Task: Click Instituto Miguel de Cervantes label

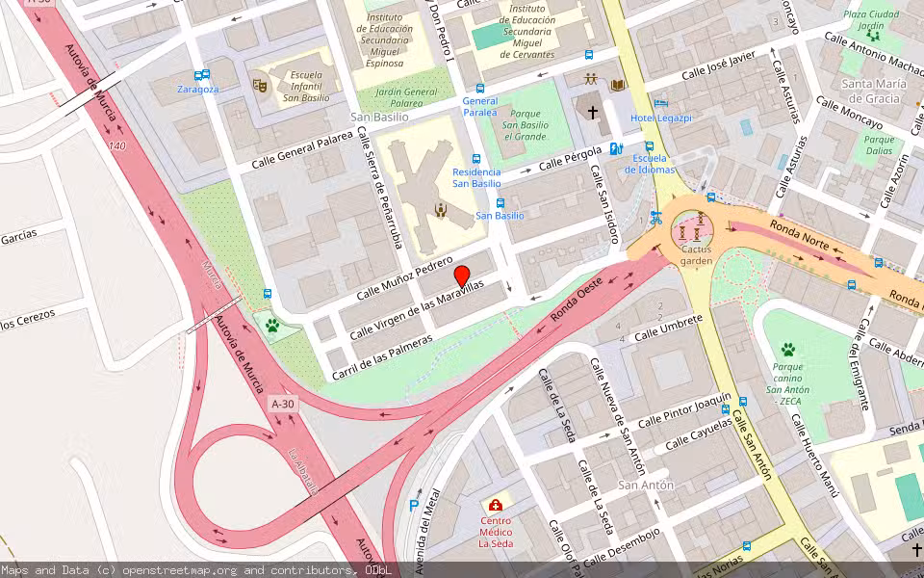Action: click(x=527, y=31)
